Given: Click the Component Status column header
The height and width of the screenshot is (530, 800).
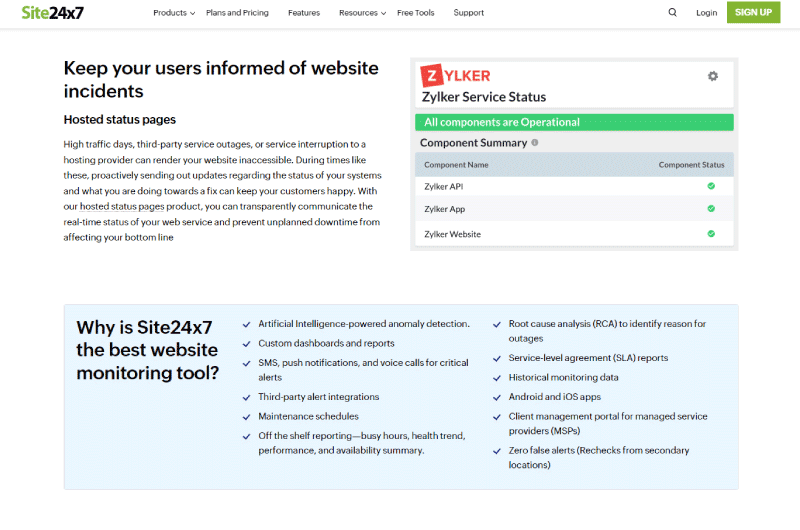Looking at the screenshot, I should coord(691,165).
